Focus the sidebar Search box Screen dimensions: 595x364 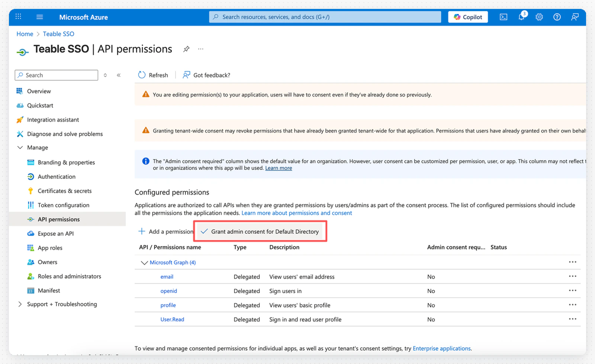point(57,75)
